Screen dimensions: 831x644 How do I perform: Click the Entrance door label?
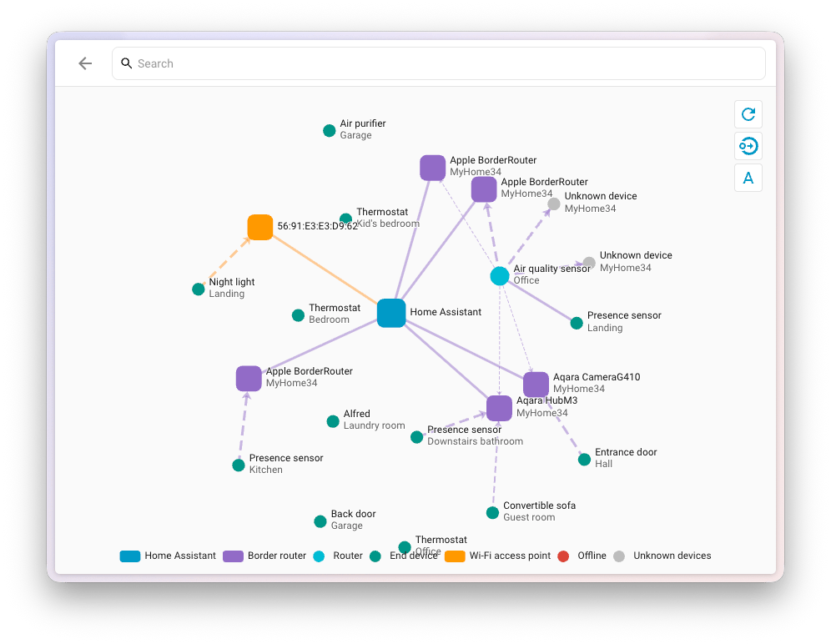tap(626, 452)
